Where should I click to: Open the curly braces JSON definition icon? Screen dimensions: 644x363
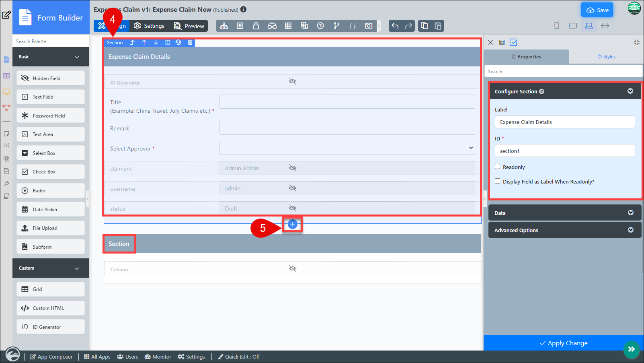(353, 26)
